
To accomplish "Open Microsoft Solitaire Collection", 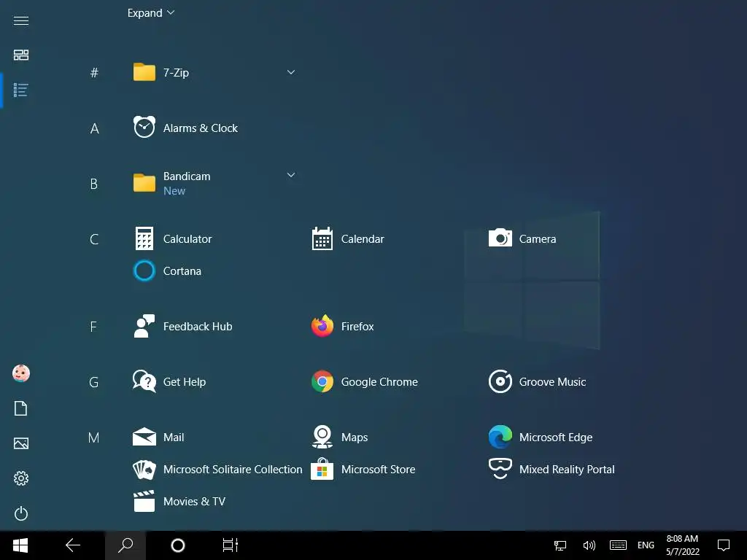I will [x=217, y=469].
